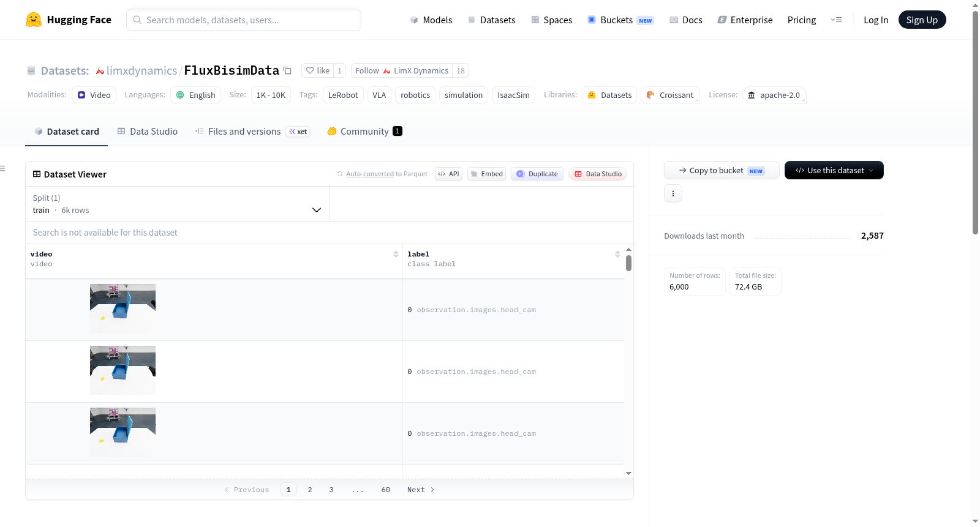980x527 pixels.
Task: Go to Datasets in the navigation
Action: click(x=491, y=20)
